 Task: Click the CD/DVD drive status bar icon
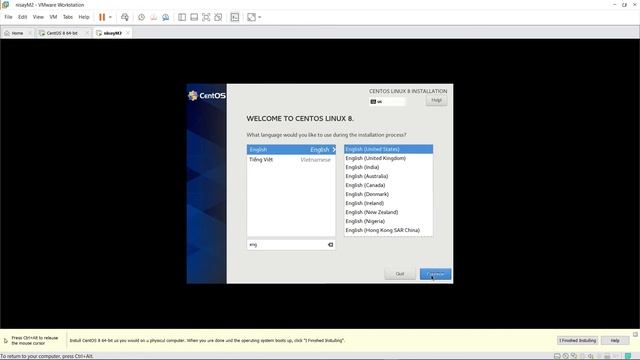tap(565, 356)
